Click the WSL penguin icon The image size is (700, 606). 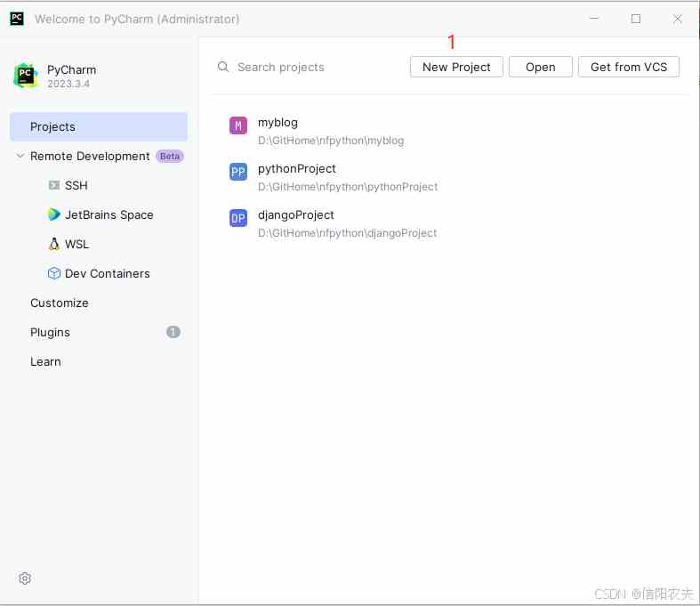click(54, 244)
